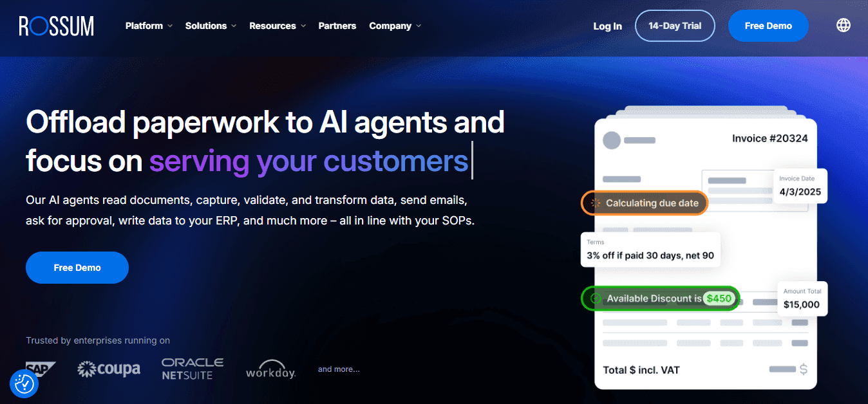Screen dimensions: 868x404
Task: Click the dollar sign beside Total incl. VAT
Action: [803, 369]
